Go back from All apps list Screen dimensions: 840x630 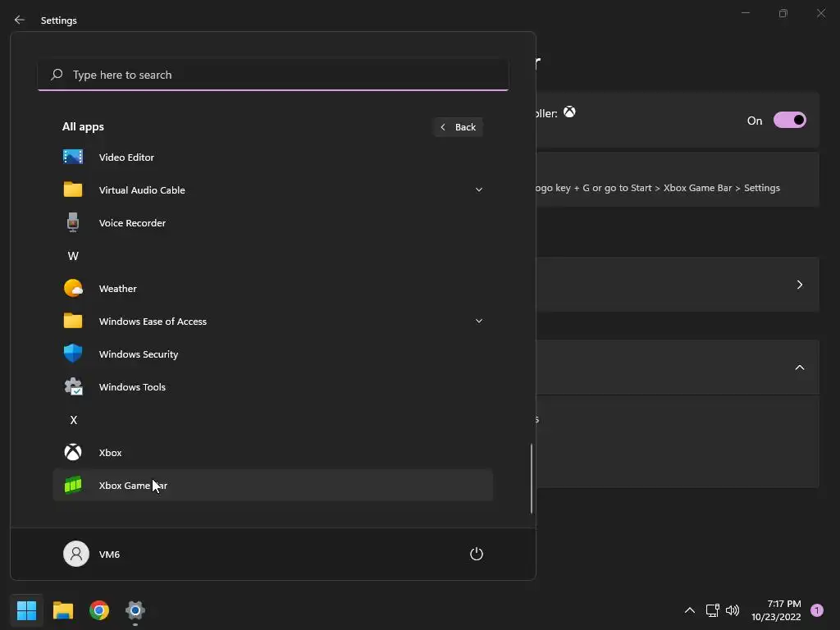tap(458, 127)
